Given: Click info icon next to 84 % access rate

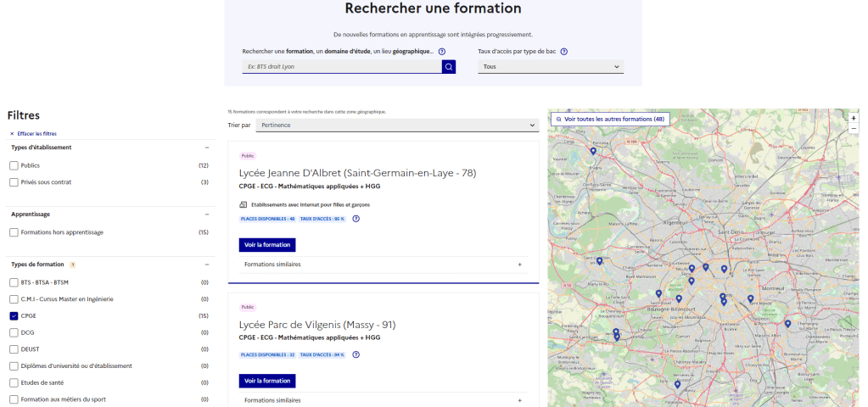Looking at the screenshot, I should (356, 354).
